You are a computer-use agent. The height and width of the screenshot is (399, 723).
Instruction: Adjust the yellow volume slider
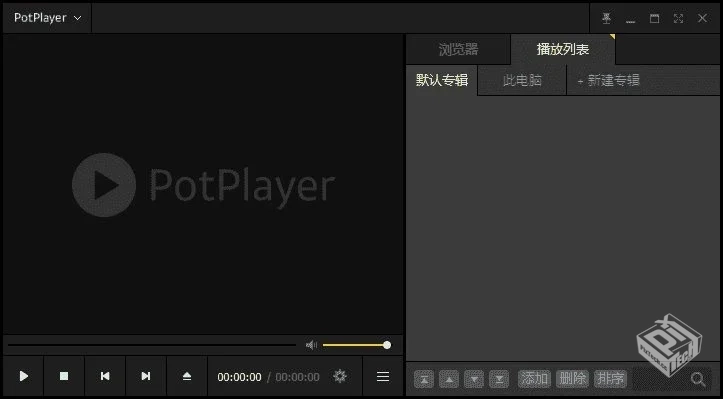click(356, 345)
